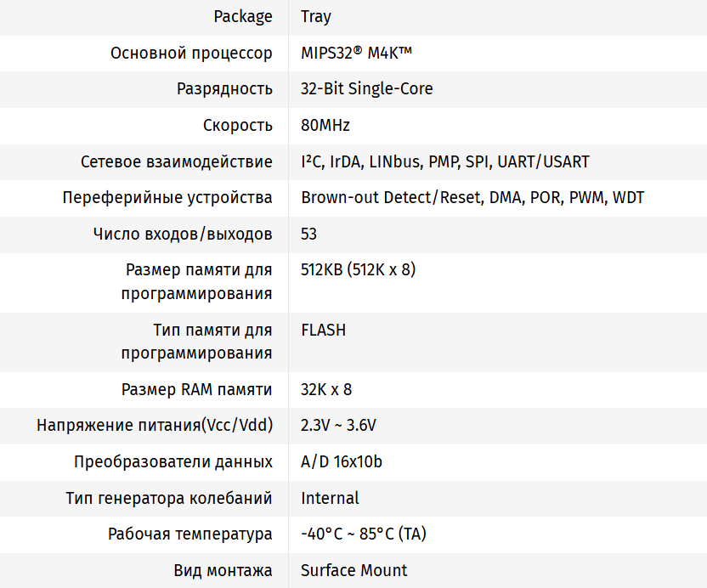Click the Internal oscillator type value
This screenshot has height=588, width=707.
pyautogui.click(x=330, y=498)
